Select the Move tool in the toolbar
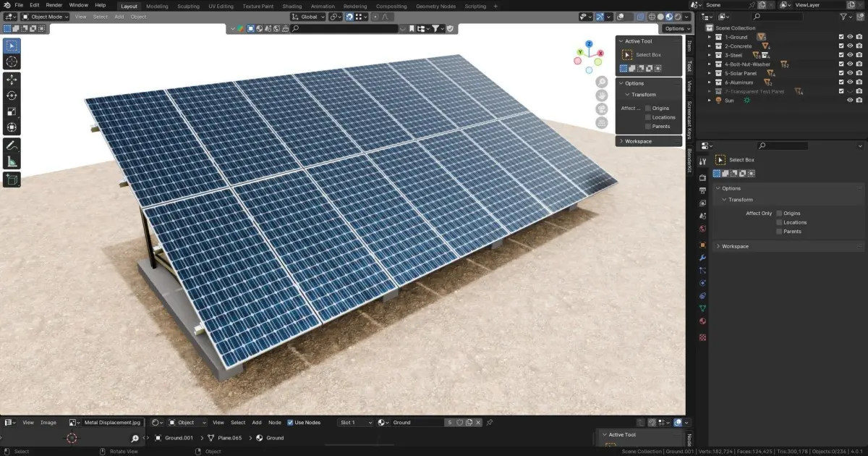Viewport: 868px width, 456px height. pyautogui.click(x=12, y=80)
